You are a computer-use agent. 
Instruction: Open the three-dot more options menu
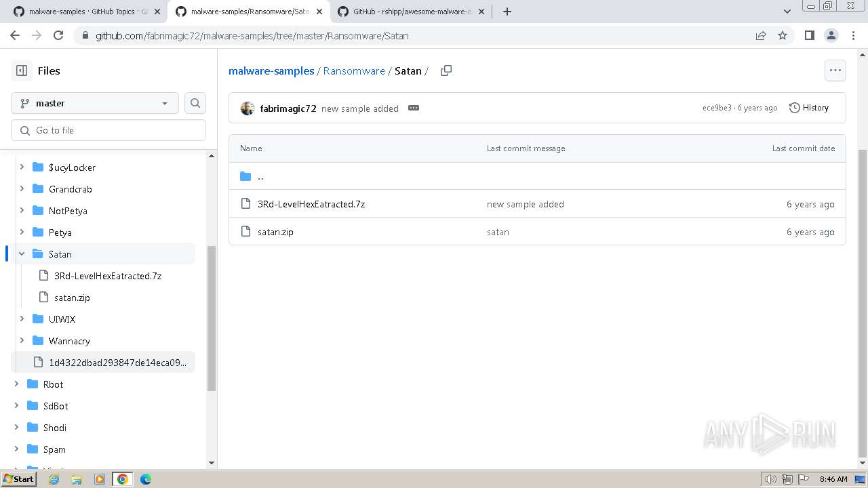click(x=835, y=70)
